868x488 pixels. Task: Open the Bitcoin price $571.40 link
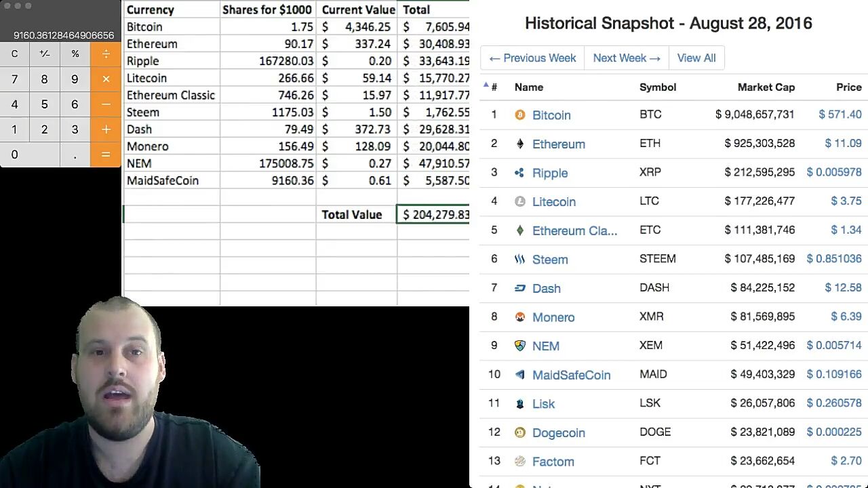coord(840,115)
